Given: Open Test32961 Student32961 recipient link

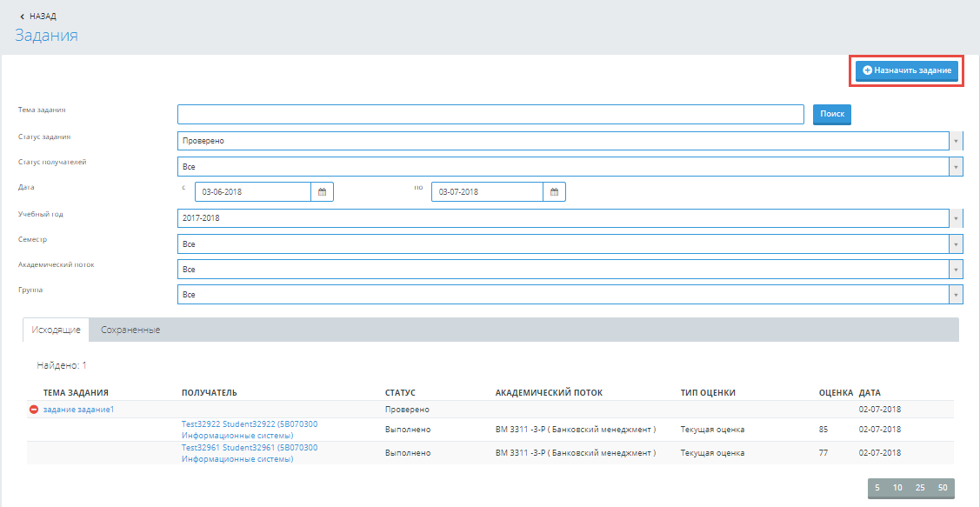Looking at the screenshot, I should pos(249,448).
